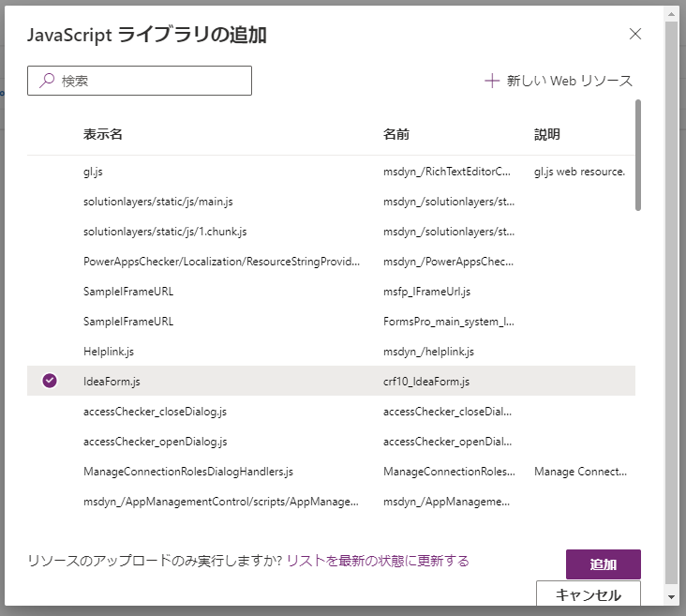
Task: Close the JavaScript library dialog with X
Action: (634, 34)
